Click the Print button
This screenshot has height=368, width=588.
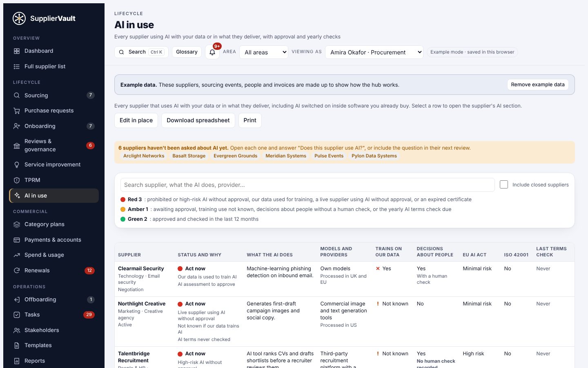click(x=250, y=120)
